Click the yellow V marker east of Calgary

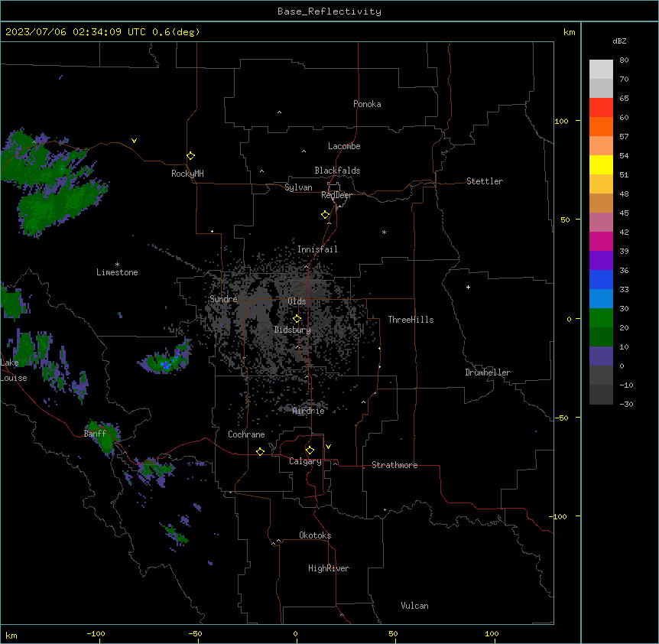coord(328,447)
